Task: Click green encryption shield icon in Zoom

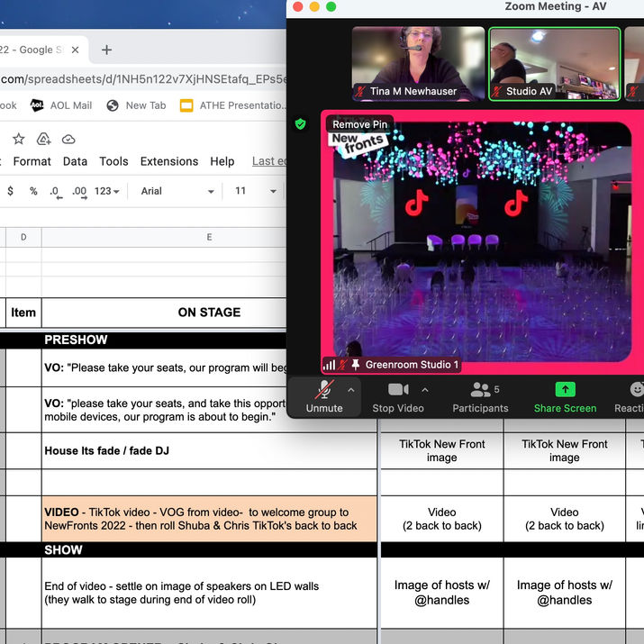Action: [x=300, y=123]
